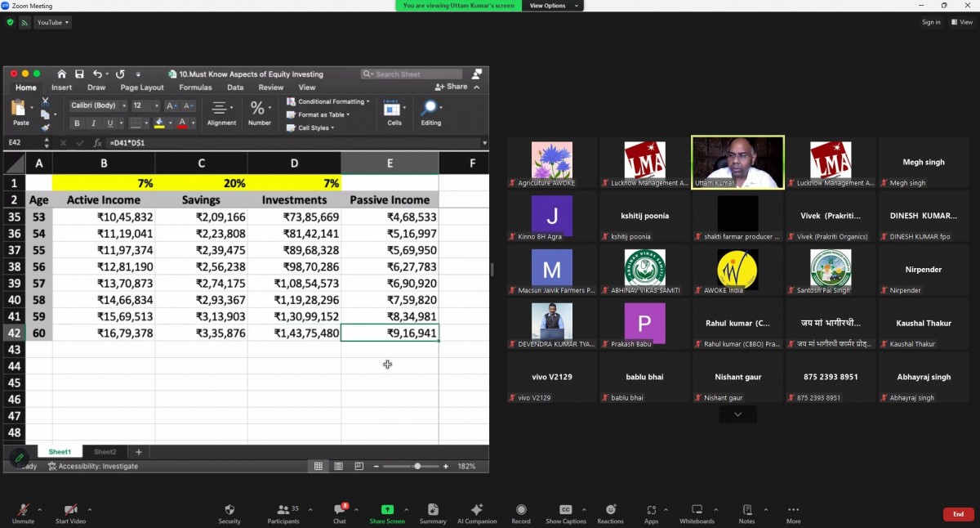Click the green Share Screen icon
Image resolution: width=980 pixels, height=528 pixels.
tap(387, 510)
